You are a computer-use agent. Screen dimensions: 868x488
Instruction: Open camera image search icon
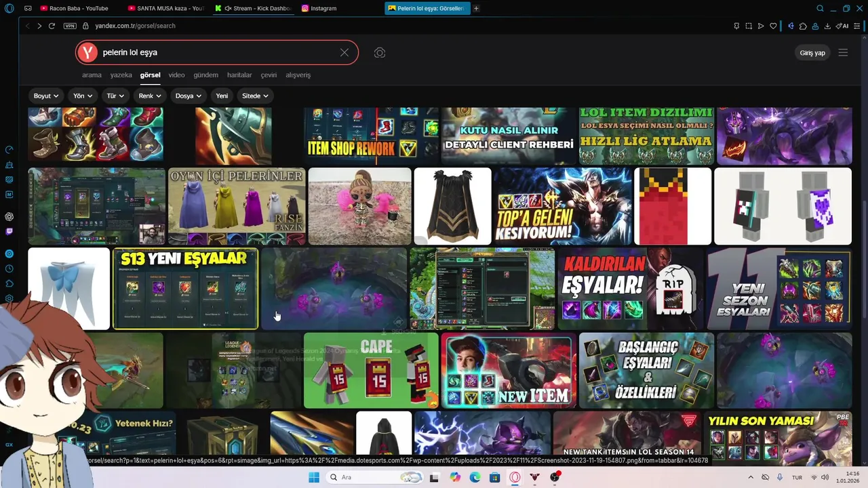pyautogui.click(x=380, y=52)
